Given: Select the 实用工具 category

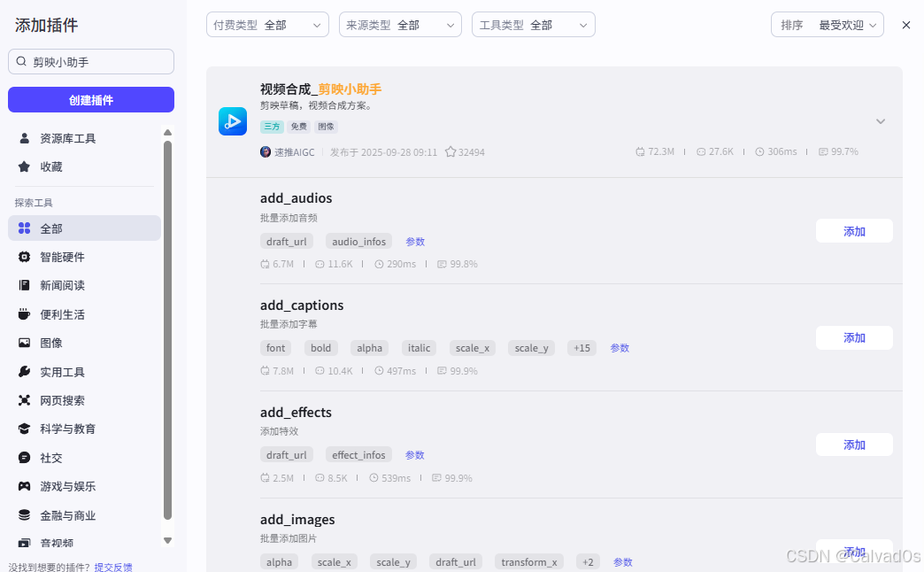Looking at the screenshot, I should point(84,372).
